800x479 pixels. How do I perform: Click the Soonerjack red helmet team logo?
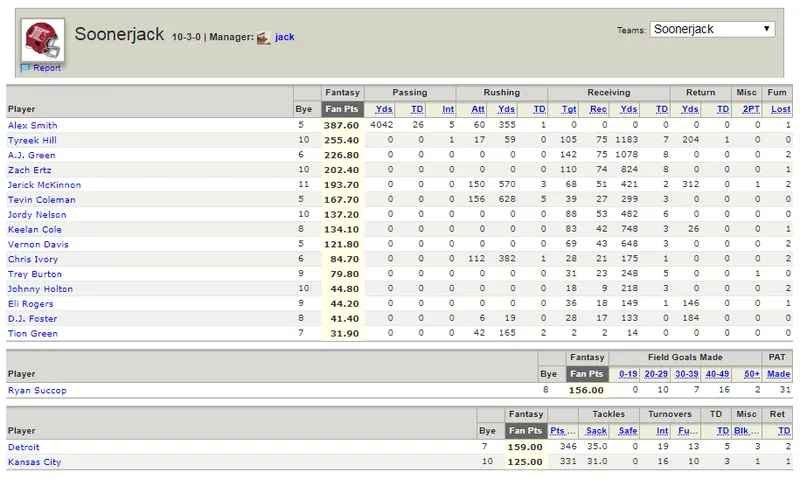(43, 40)
